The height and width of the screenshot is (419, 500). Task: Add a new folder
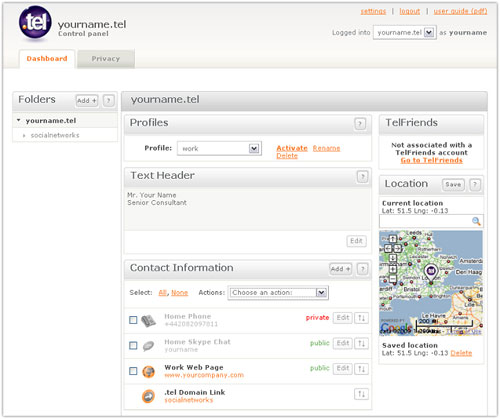point(87,100)
